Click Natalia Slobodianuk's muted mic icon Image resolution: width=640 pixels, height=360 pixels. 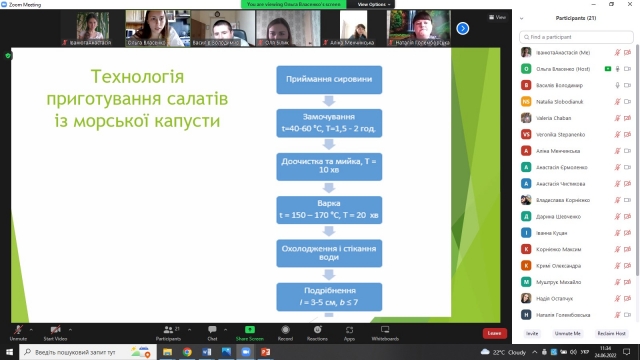[x=618, y=102]
